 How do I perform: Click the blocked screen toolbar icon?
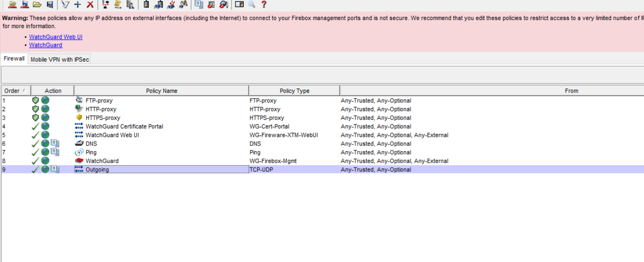tap(211, 4)
